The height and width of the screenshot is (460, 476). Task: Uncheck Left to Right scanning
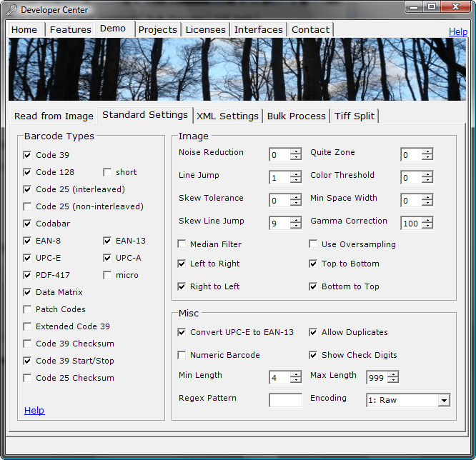pyautogui.click(x=182, y=264)
